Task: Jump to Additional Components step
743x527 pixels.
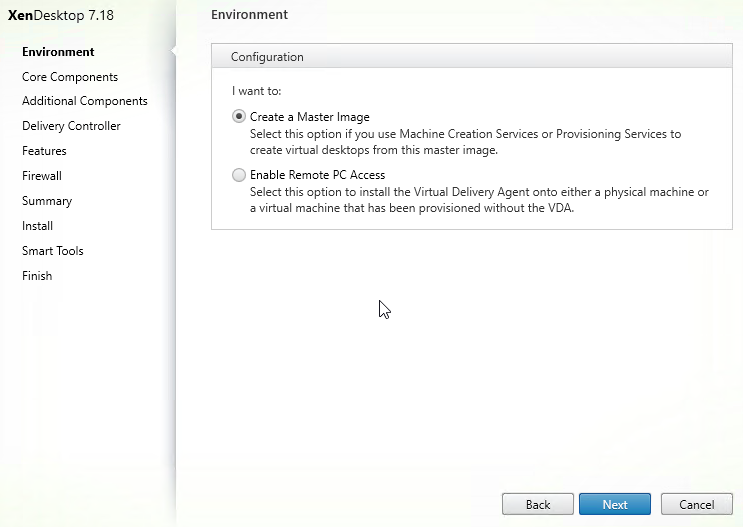Action: point(85,101)
